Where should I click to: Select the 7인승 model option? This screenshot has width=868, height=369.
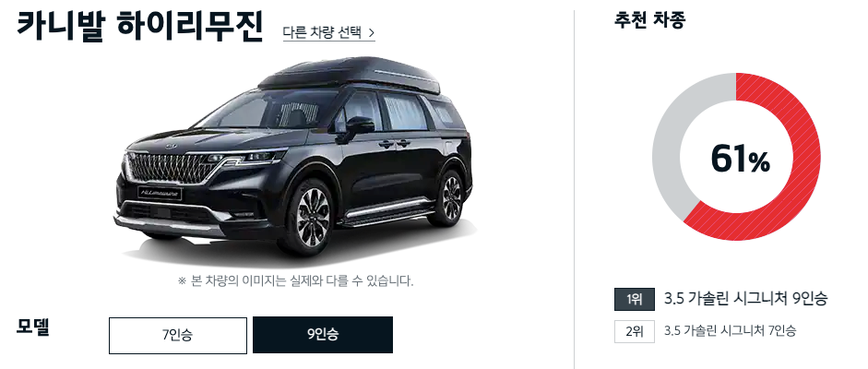click(178, 335)
